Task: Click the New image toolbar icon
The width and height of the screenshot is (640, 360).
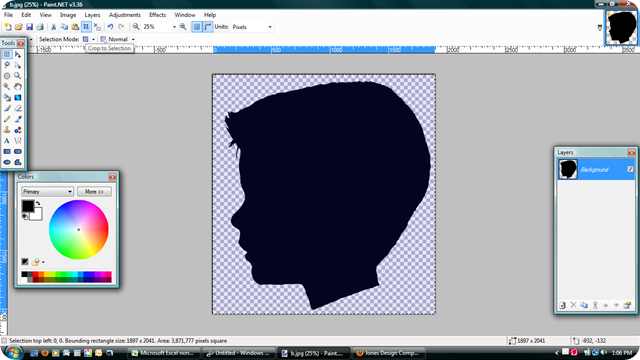Action: [8, 27]
